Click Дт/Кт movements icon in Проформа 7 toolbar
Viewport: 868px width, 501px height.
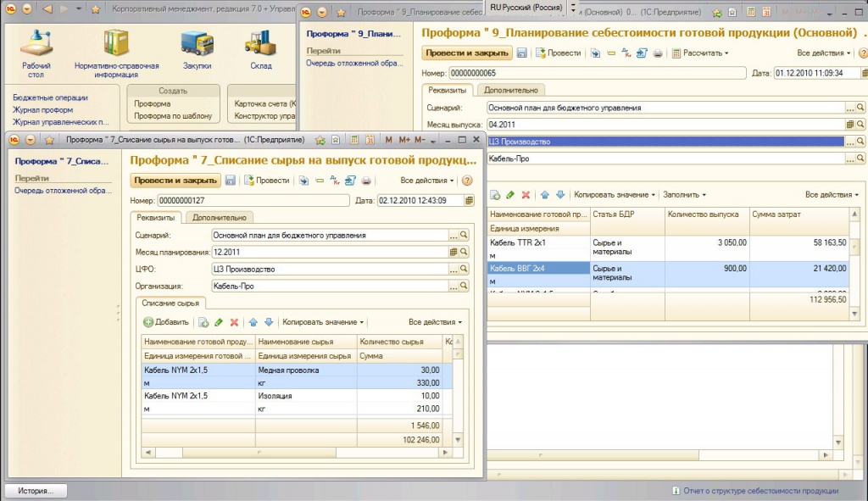334,181
